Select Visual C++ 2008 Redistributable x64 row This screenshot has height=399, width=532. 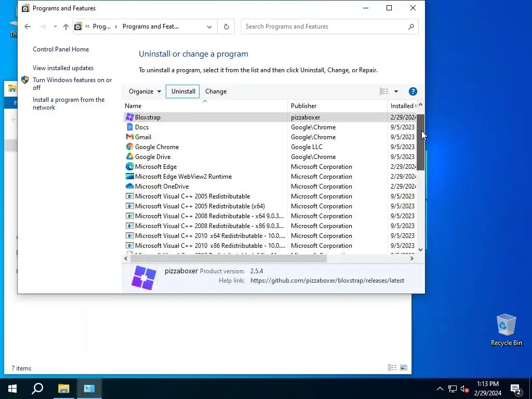tap(270, 216)
